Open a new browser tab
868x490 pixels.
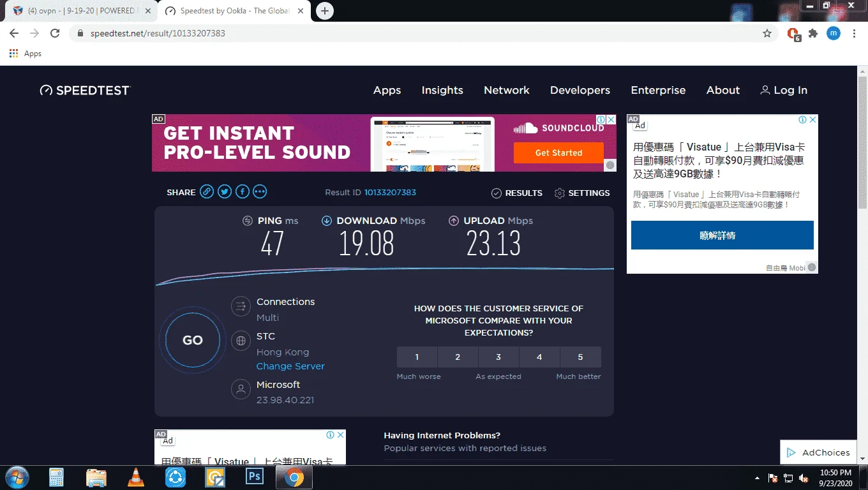pyautogui.click(x=325, y=11)
